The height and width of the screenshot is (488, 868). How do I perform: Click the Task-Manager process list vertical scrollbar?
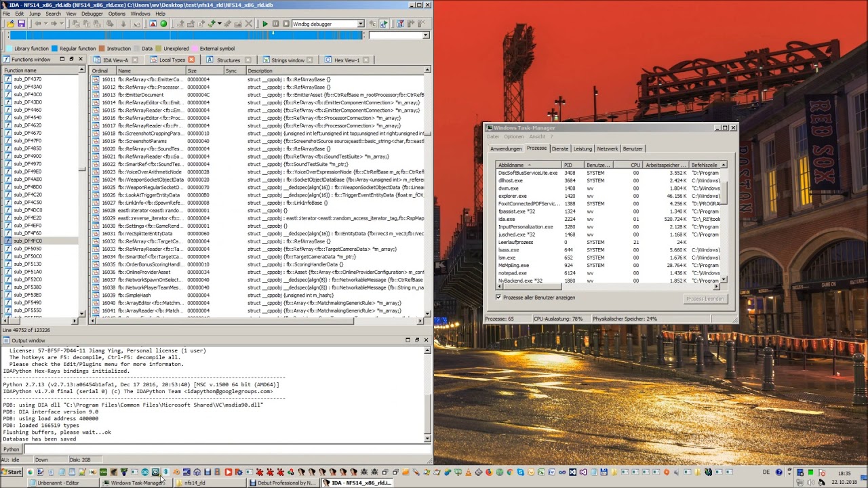click(724, 223)
